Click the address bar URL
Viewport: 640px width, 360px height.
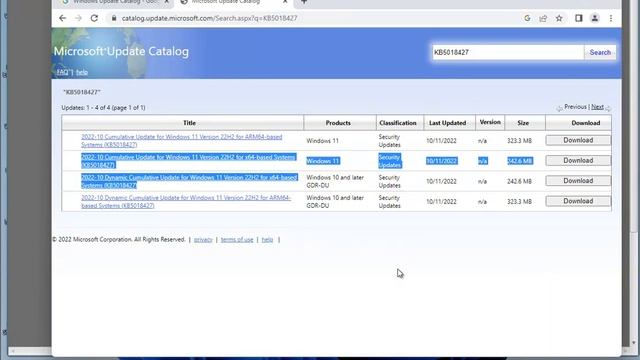tap(209, 18)
